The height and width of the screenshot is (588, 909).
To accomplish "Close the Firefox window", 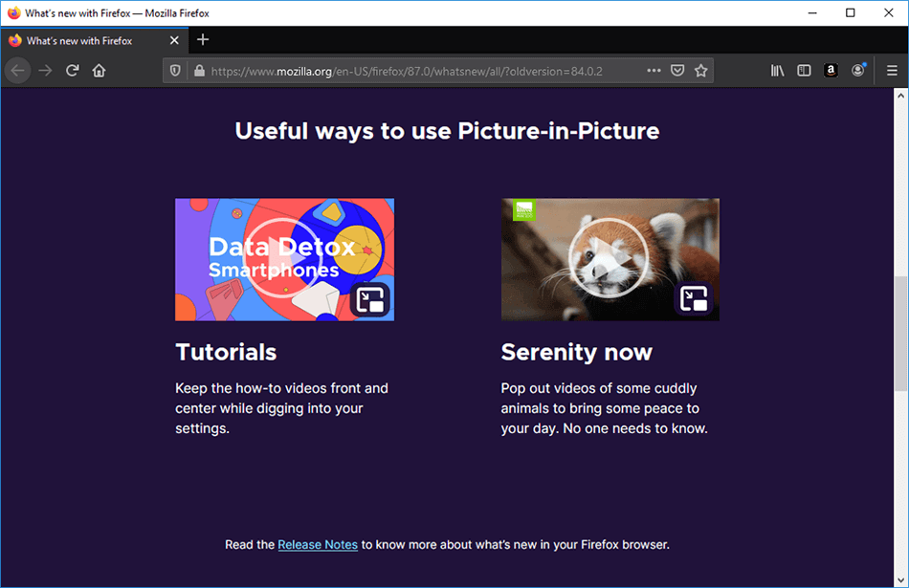I will [x=888, y=12].
